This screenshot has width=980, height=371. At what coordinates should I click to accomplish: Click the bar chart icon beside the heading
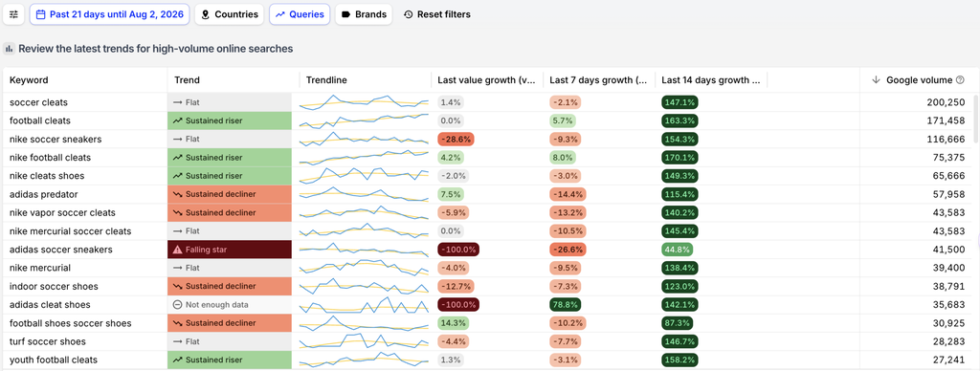[x=10, y=49]
